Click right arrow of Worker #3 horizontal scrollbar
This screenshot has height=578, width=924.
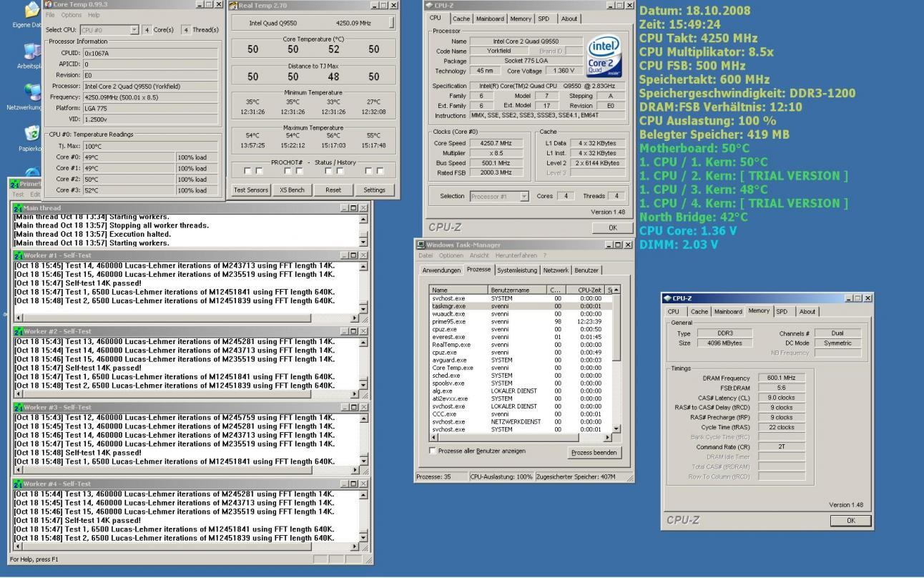click(356, 469)
